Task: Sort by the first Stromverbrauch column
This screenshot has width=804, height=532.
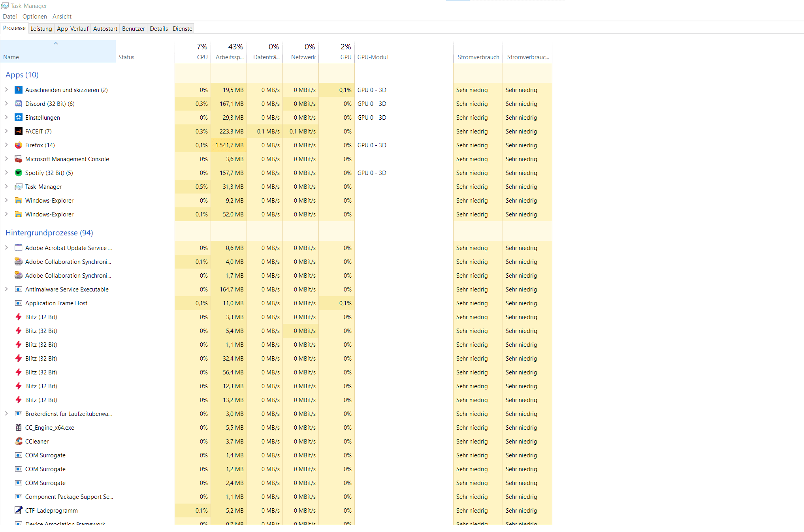Action: tap(478, 52)
